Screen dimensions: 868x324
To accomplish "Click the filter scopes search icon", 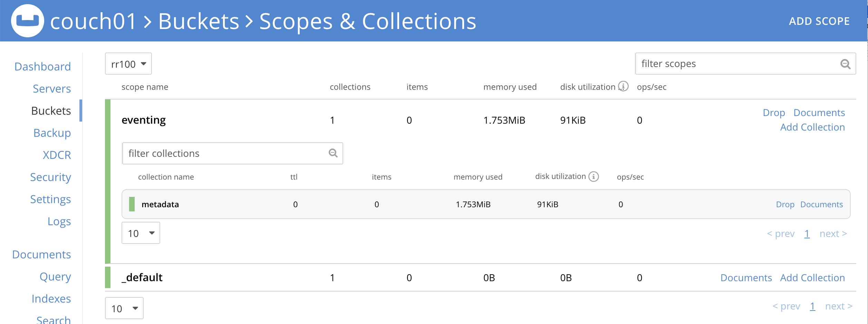I will [845, 64].
